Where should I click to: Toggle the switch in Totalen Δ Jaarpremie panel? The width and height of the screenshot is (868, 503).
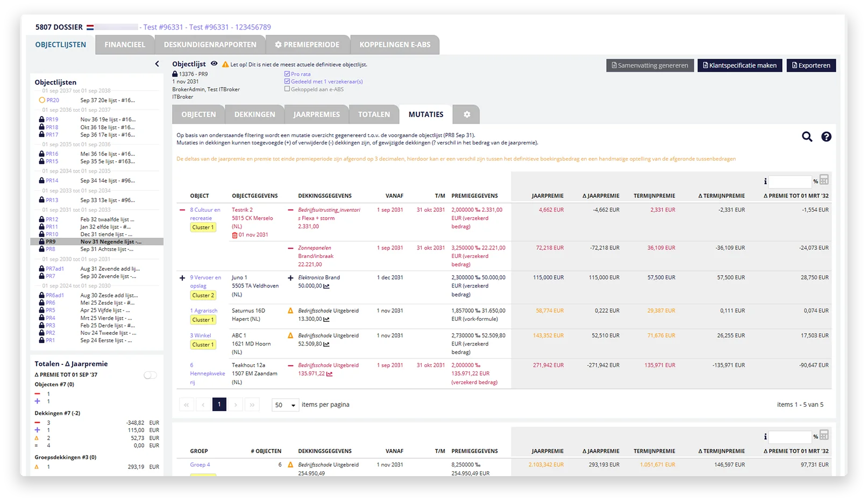[150, 375]
